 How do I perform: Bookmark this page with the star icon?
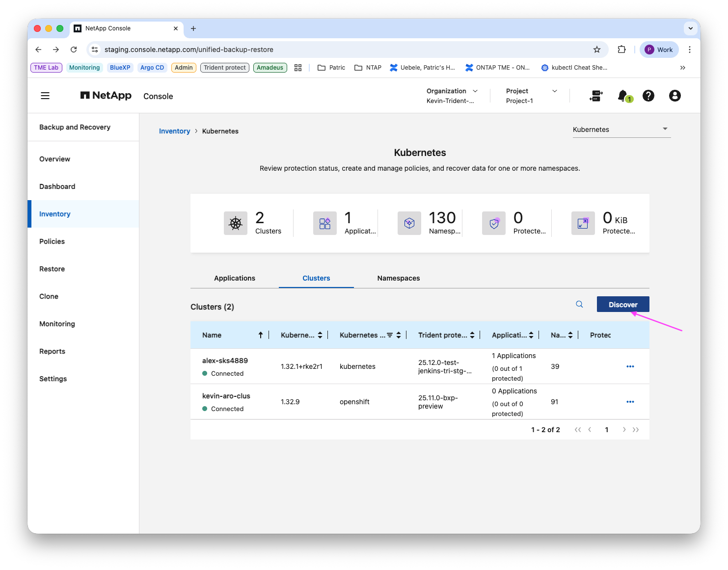[597, 50]
